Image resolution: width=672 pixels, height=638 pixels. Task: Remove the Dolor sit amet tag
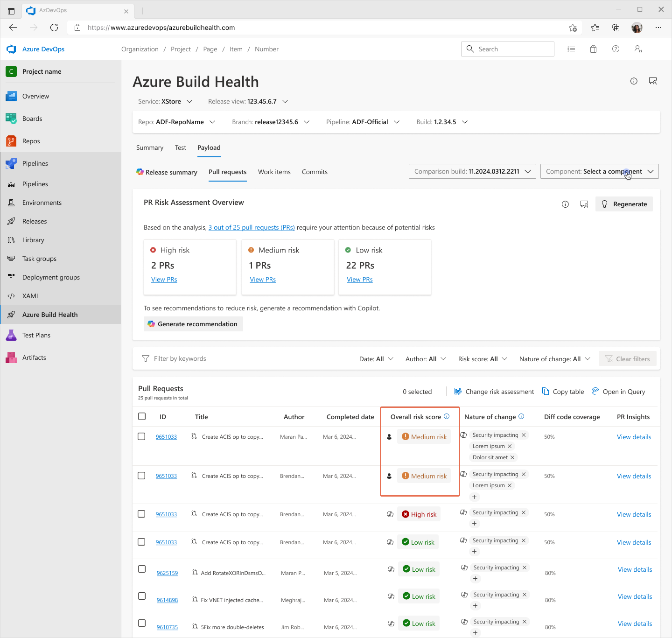point(512,457)
